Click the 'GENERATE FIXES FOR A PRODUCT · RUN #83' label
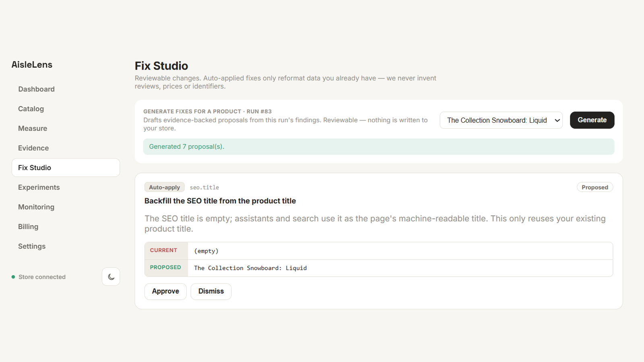The width and height of the screenshot is (644, 362). pyautogui.click(x=207, y=111)
